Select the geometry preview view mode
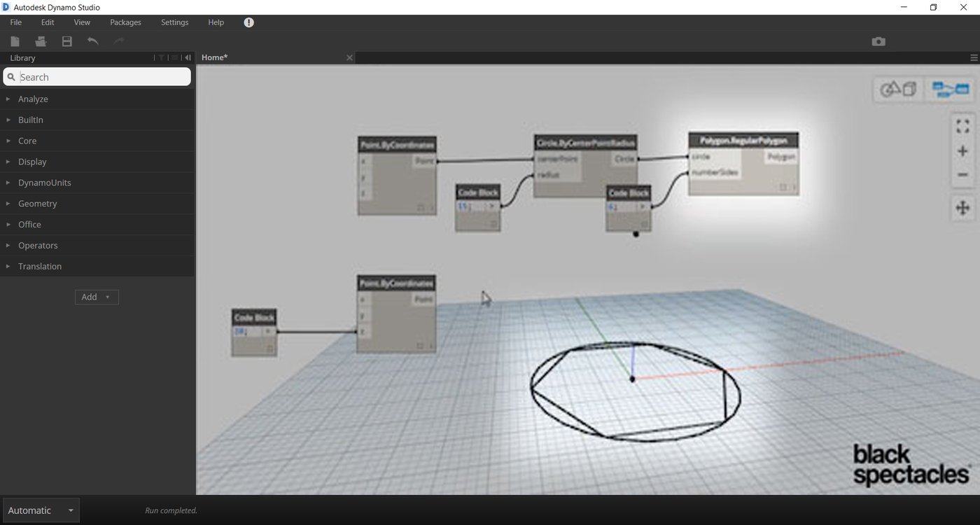 (897, 89)
